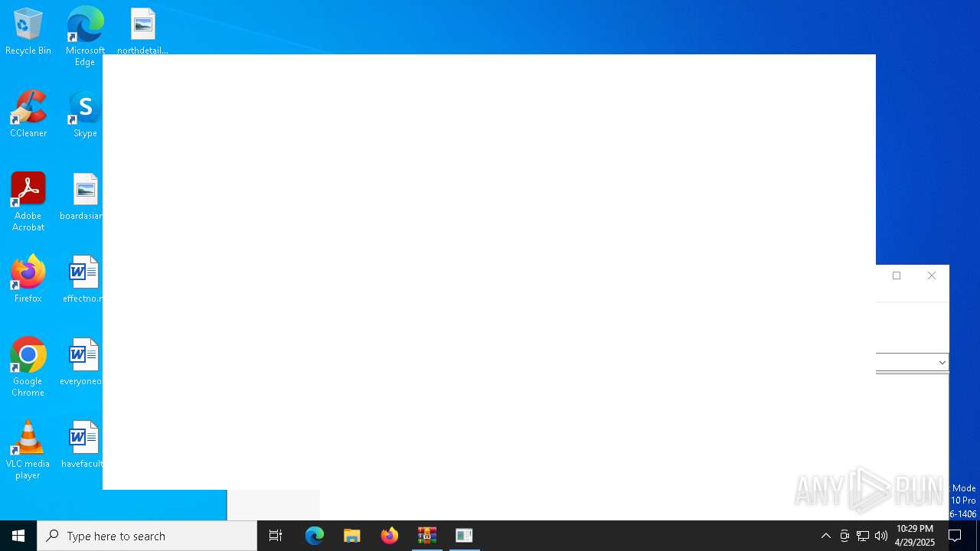
Task: Open the volume control tray icon
Action: pyautogui.click(x=881, y=536)
